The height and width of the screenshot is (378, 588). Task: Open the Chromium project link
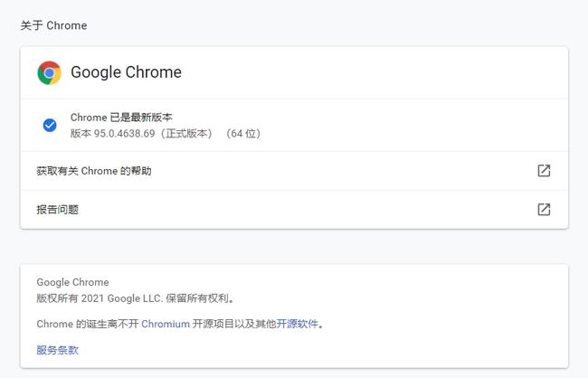pyautogui.click(x=166, y=324)
